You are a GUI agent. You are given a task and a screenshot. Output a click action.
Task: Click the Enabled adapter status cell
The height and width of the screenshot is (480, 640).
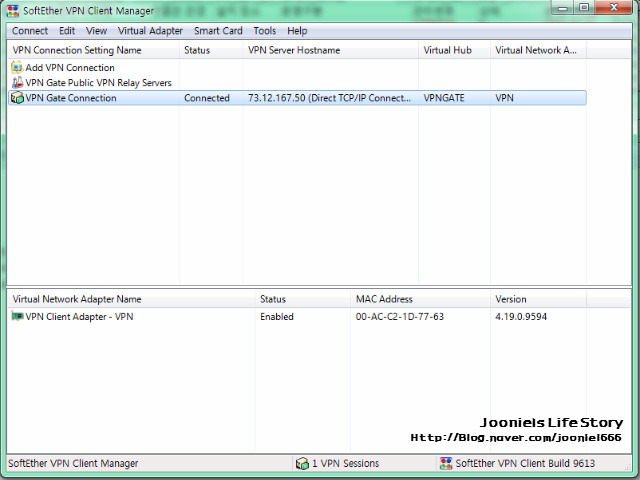pyautogui.click(x=277, y=317)
